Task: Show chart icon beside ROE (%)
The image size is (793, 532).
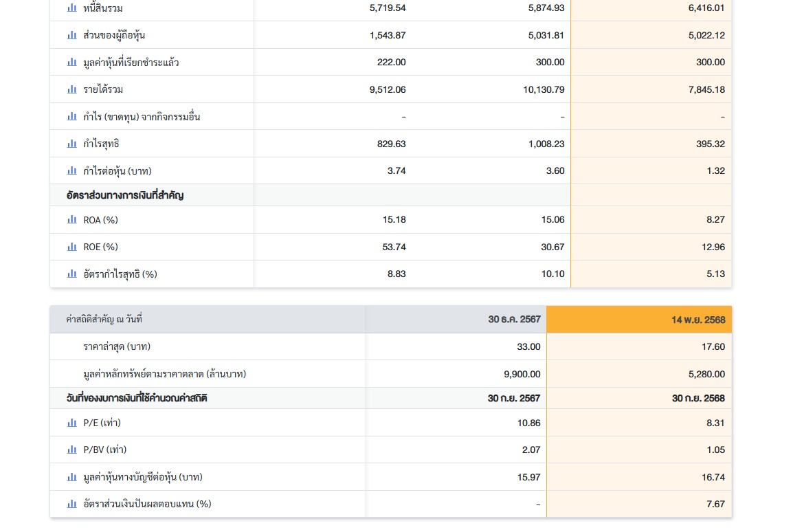Action: click(72, 247)
